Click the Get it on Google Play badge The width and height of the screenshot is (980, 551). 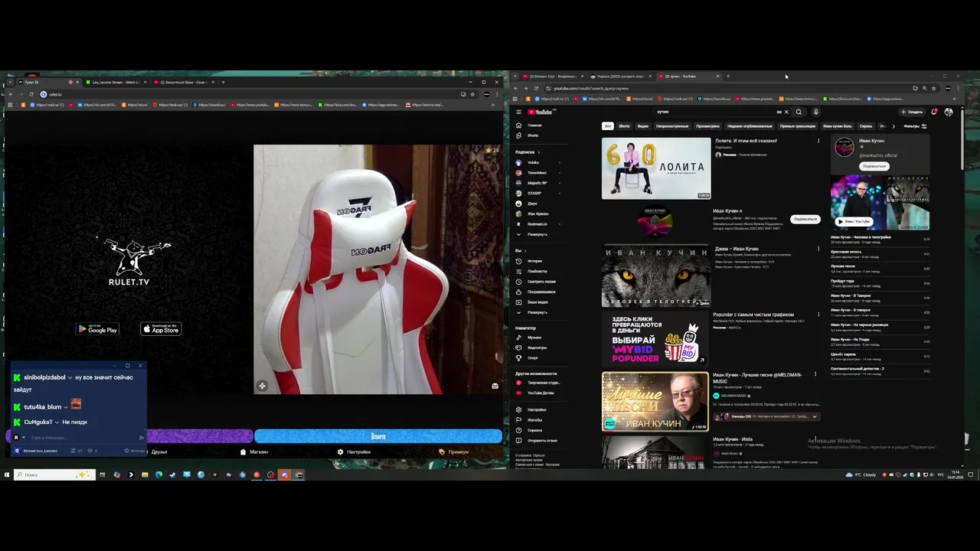[x=97, y=329]
